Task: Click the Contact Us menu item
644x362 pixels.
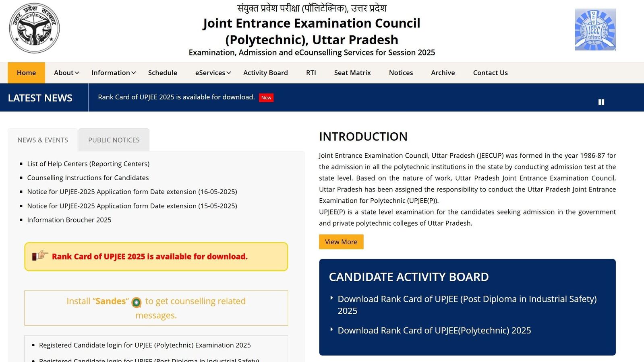Action: pos(490,73)
